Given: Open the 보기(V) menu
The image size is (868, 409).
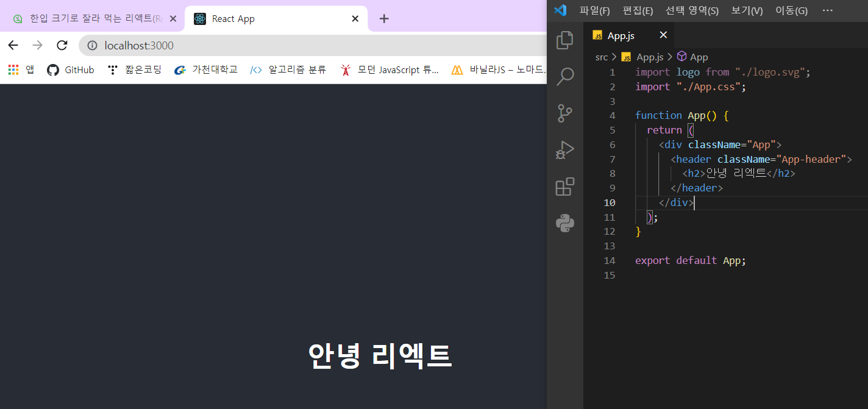Looking at the screenshot, I should pos(747,10).
